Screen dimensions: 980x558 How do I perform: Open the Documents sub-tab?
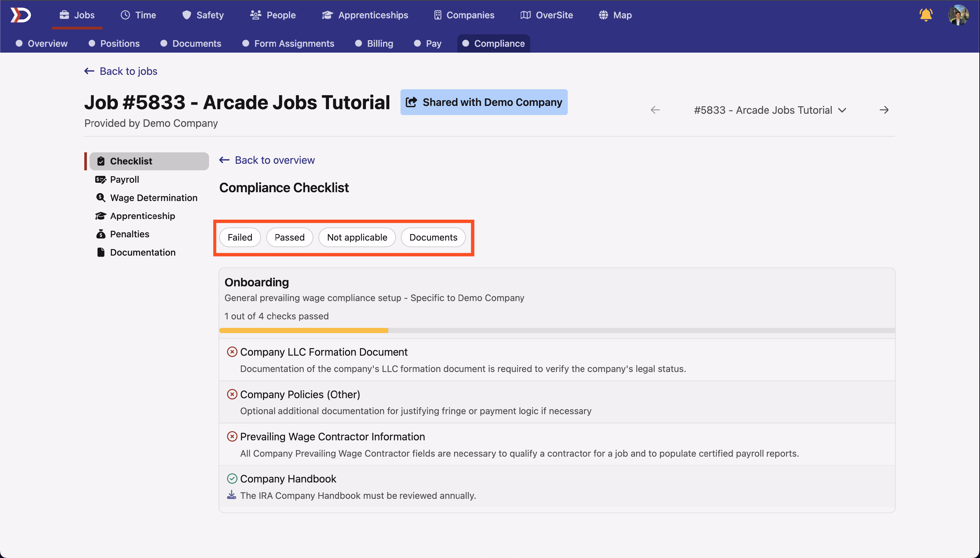pos(191,43)
